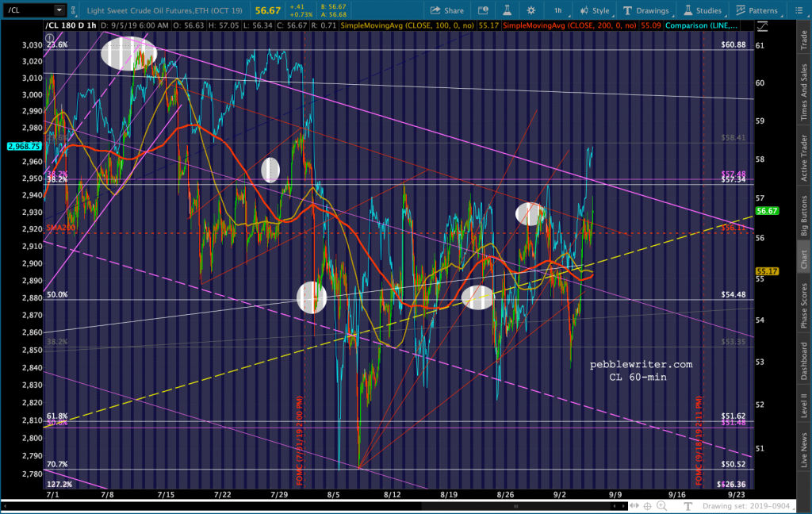Open the flask lab icon in toolbar
This screenshot has width=812, height=514.
pos(507,10)
